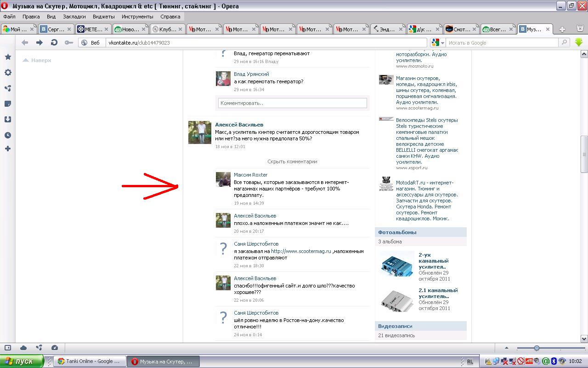Open the scootermag.ru link in comment

coord(301,251)
